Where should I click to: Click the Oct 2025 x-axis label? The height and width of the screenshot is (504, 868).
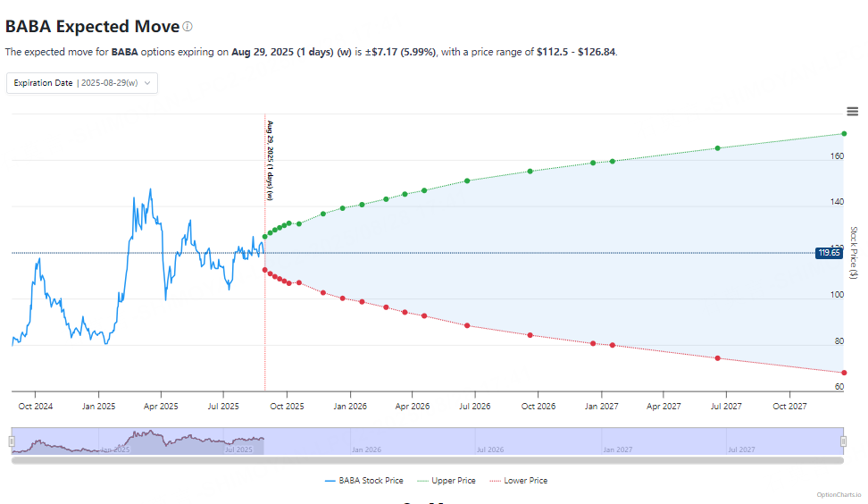click(287, 406)
